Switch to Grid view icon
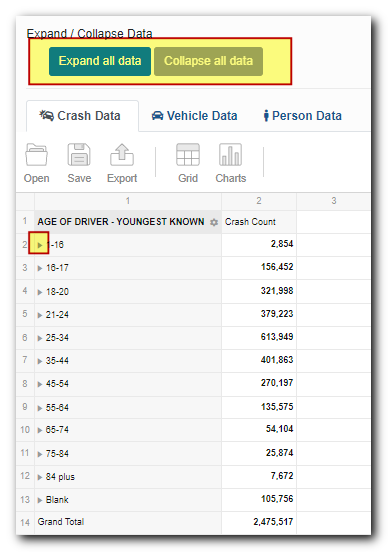 click(x=188, y=155)
